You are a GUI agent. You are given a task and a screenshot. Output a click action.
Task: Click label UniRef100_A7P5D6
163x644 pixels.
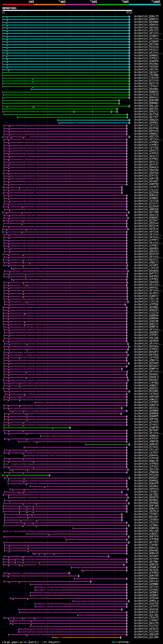pos(146,305)
